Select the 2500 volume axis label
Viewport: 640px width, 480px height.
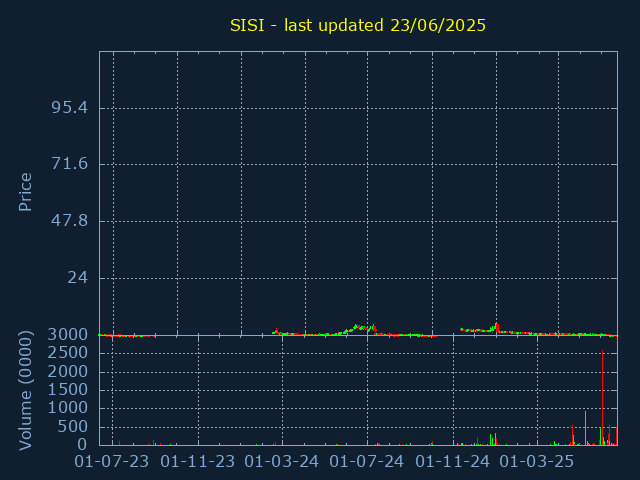click(68, 353)
